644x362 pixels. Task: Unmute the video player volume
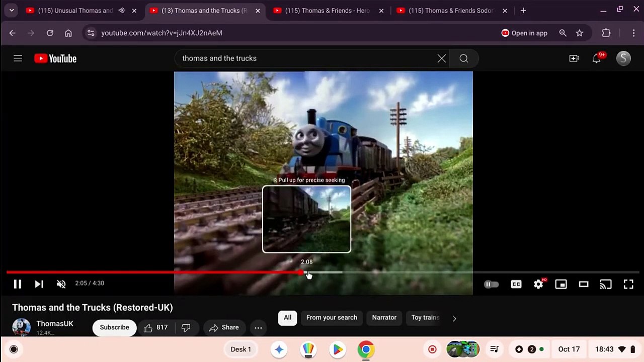click(x=61, y=284)
